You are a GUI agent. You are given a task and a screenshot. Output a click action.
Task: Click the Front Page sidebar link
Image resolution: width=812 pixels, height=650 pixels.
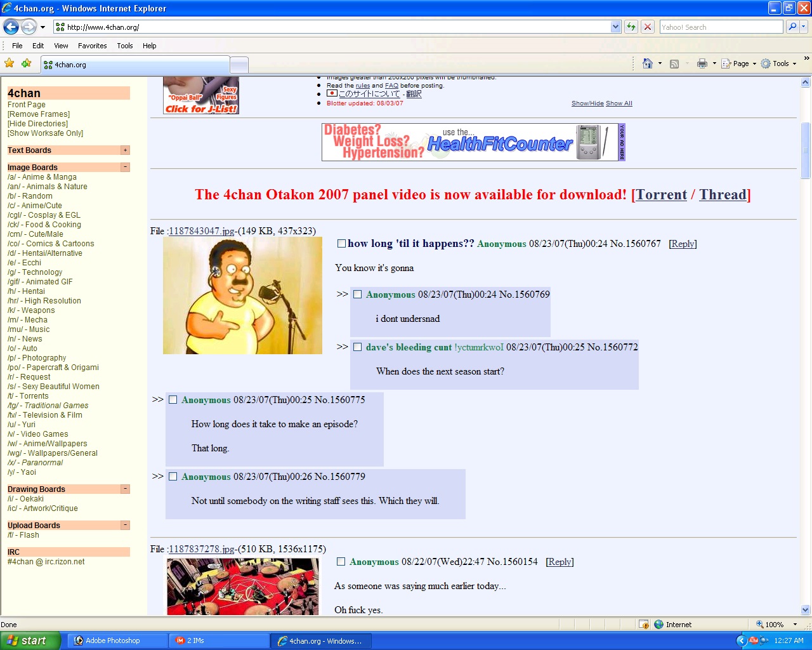[27, 105]
